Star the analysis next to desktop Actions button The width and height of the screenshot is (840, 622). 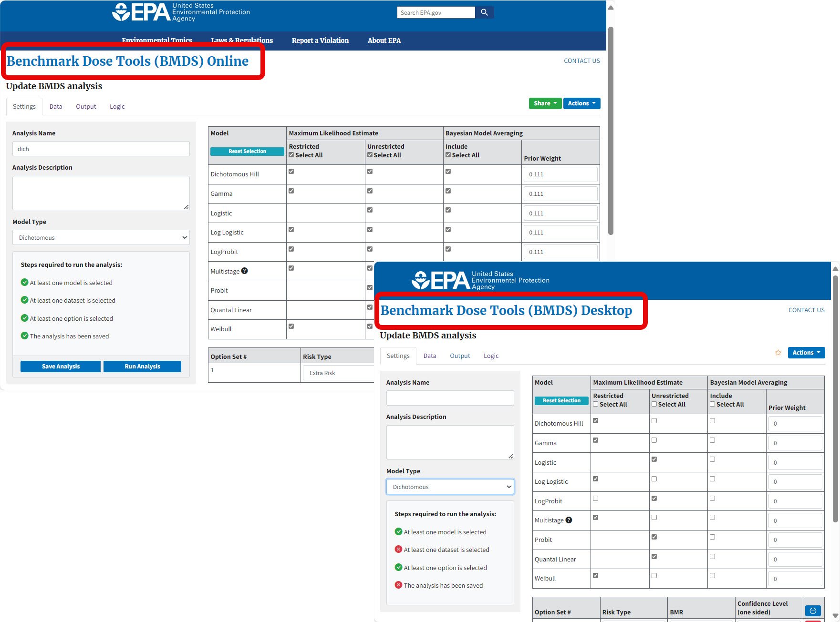[x=778, y=353]
